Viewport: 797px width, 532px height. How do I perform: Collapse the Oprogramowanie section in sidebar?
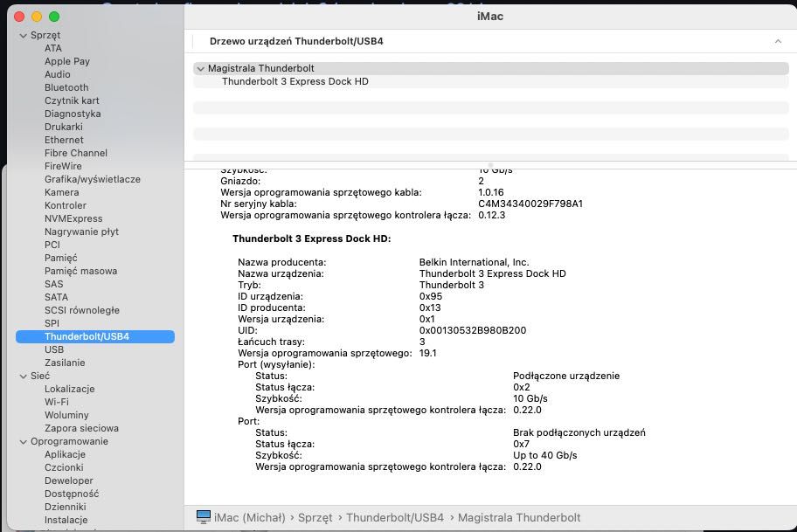[x=23, y=442]
